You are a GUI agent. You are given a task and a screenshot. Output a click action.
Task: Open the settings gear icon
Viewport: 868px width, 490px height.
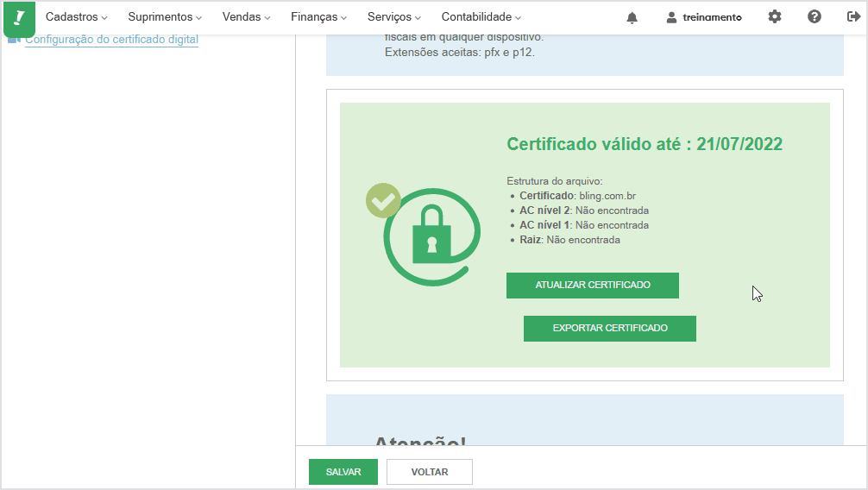coord(775,16)
